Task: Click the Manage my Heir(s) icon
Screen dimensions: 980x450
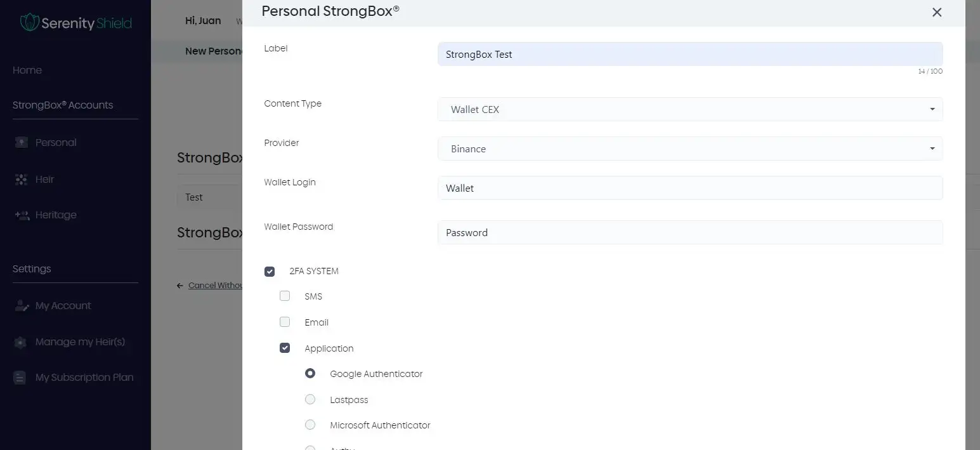Action: click(20, 342)
